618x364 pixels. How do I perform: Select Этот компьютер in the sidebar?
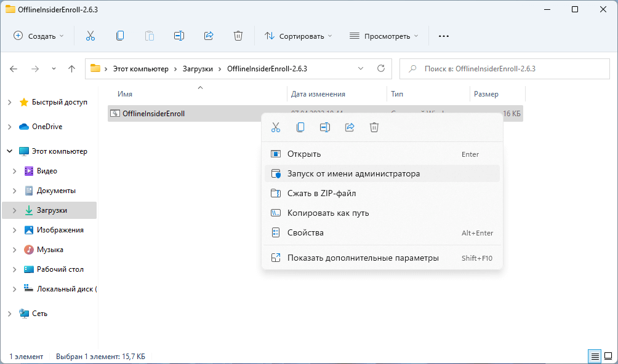tap(60, 151)
